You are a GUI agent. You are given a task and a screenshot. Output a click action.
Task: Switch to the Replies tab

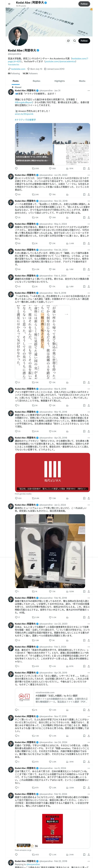pyautogui.click(x=36, y=81)
